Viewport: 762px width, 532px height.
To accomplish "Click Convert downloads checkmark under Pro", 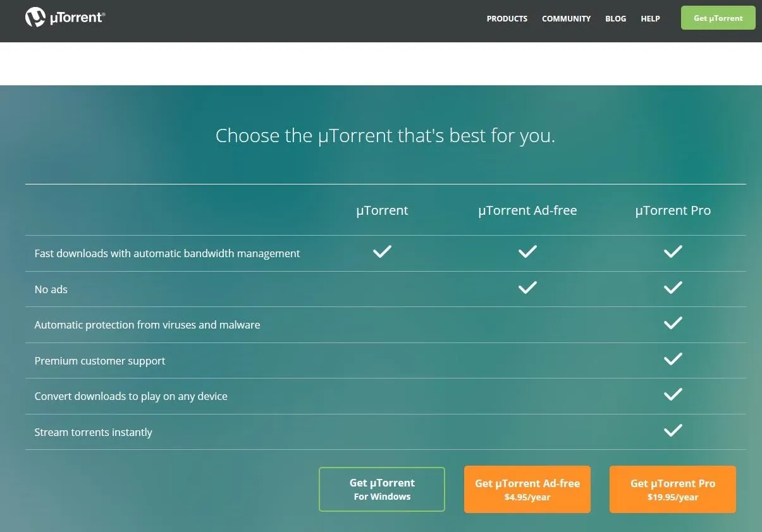I will coord(673,394).
